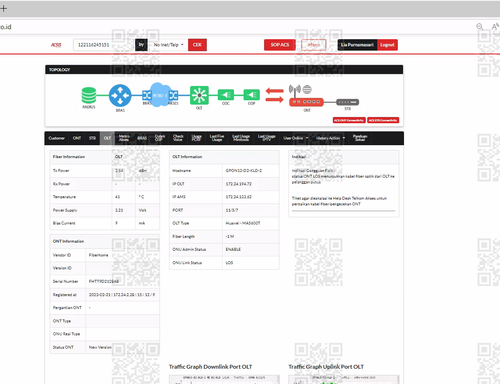
Task: Click the Metro-E cloud icon in topology
Action: 160,95
